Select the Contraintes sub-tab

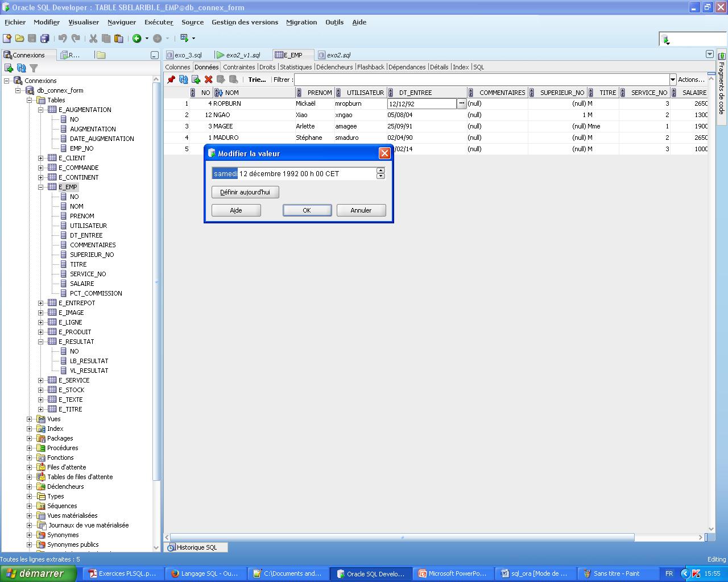tap(239, 67)
